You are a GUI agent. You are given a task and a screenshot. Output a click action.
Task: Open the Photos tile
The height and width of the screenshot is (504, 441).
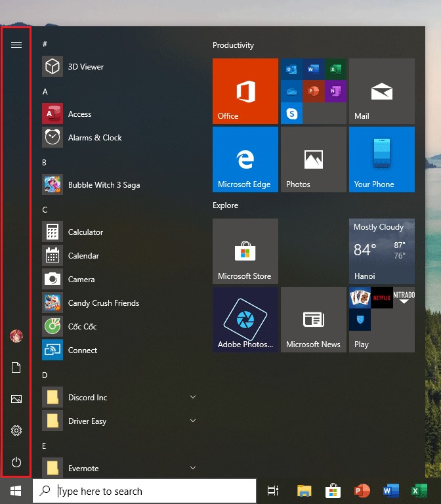[x=314, y=159]
